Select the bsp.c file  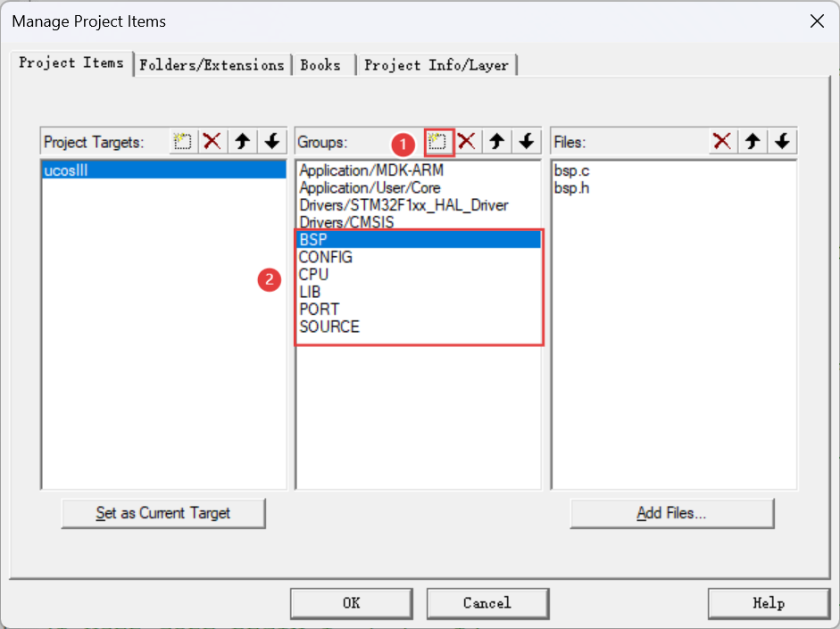pos(674,170)
